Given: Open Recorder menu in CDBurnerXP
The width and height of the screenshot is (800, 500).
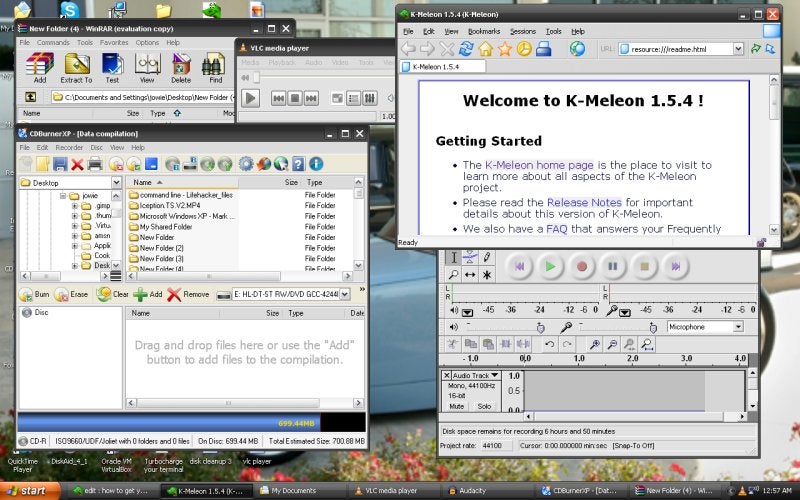Looking at the screenshot, I should coord(69,147).
